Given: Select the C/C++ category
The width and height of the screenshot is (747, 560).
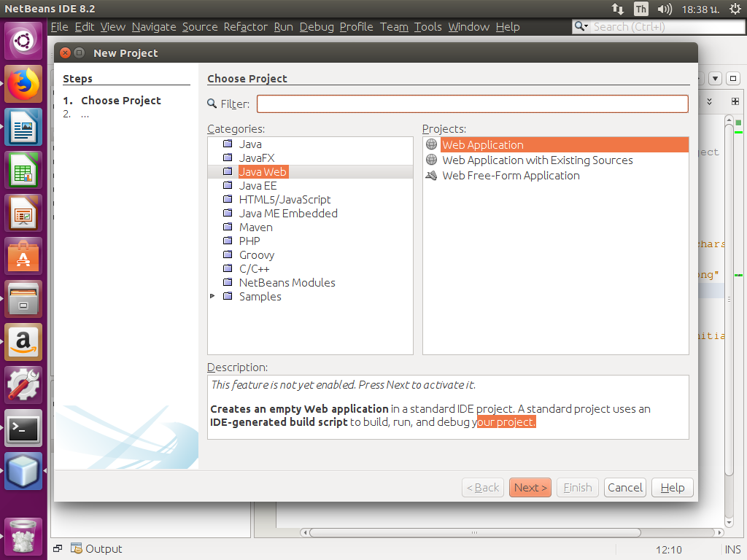Looking at the screenshot, I should 255,268.
